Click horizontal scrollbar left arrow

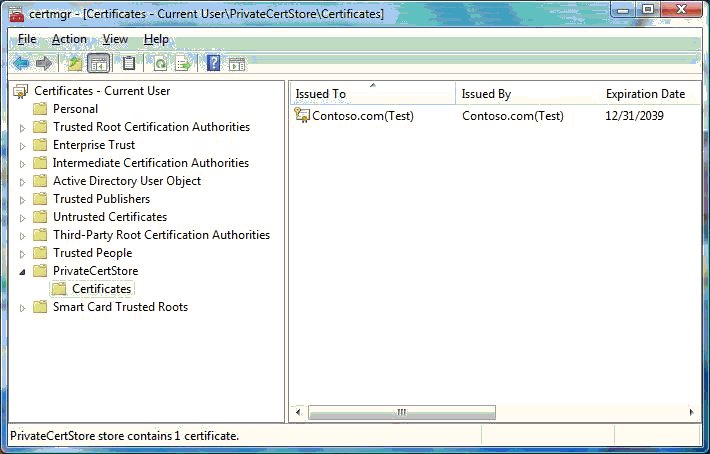[298, 412]
